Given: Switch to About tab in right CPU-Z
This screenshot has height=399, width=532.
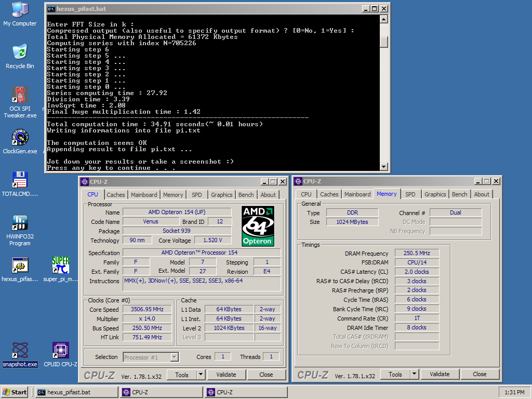Looking at the screenshot, I should (482, 194).
